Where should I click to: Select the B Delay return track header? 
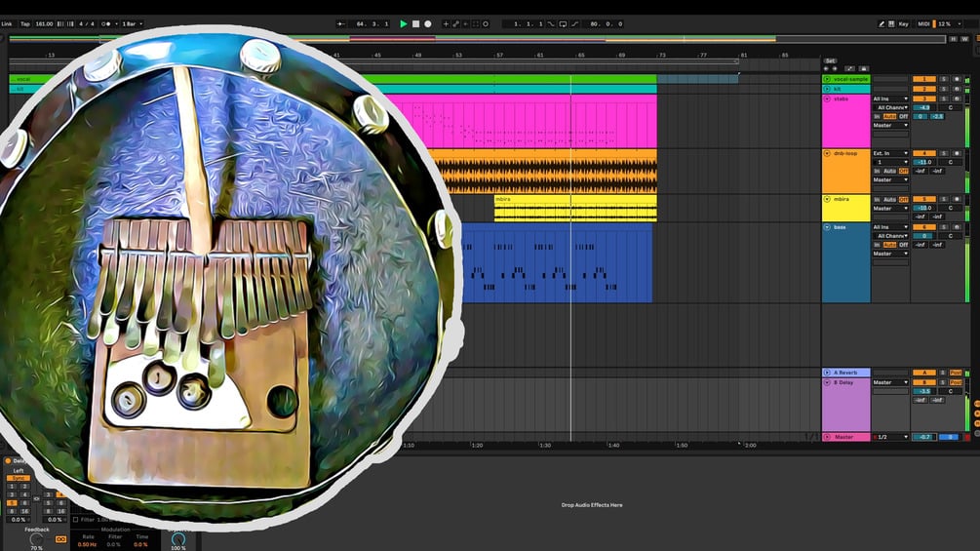point(845,404)
